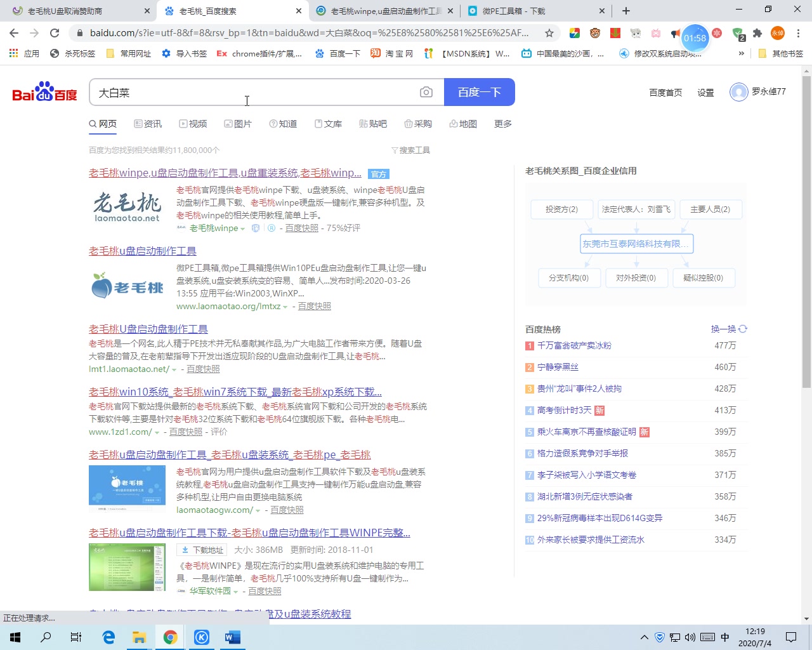Click the 01:58 timer extension badge

pos(695,37)
